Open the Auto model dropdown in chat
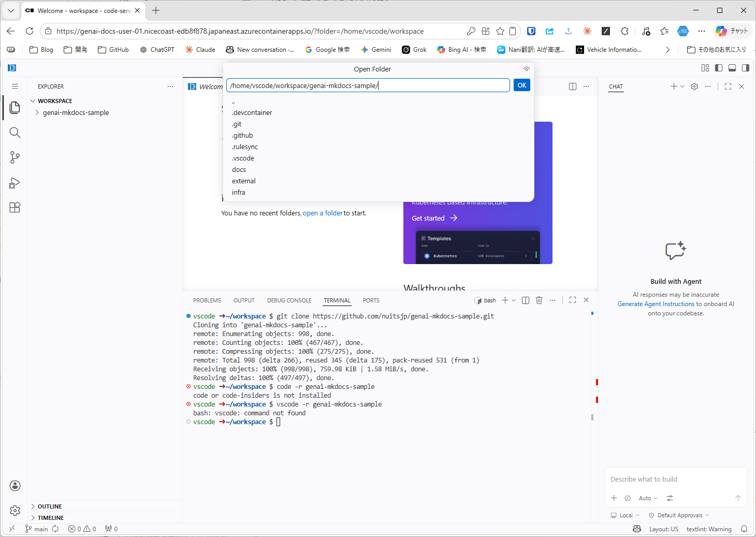Screen dimensions: 756x537 coord(648,498)
